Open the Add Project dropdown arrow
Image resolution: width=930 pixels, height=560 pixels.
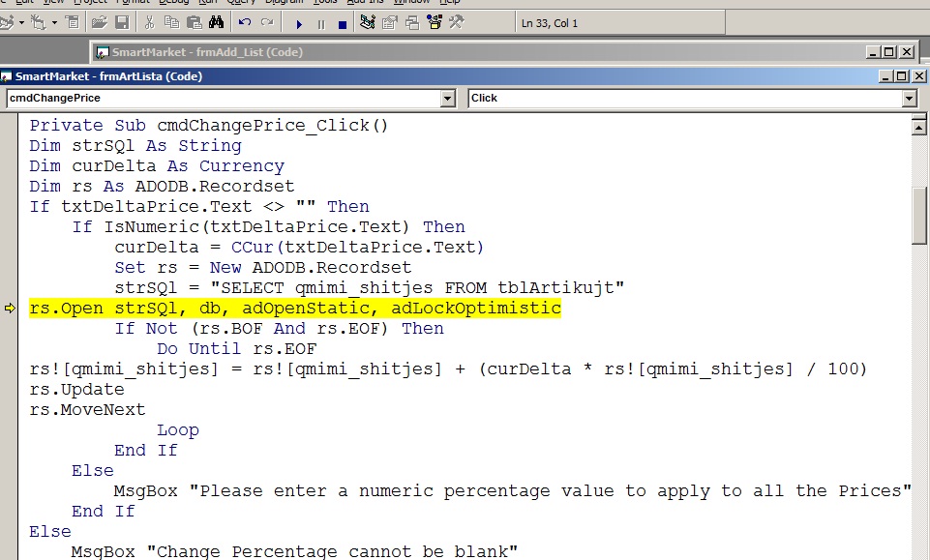click(x=21, y=23)
